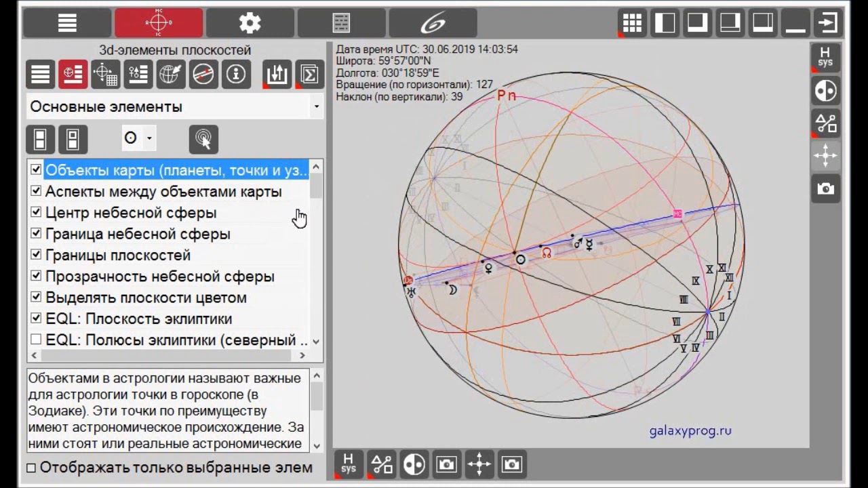Open the shapes-connector icon in right toolbar

click(x=825, y=123)
